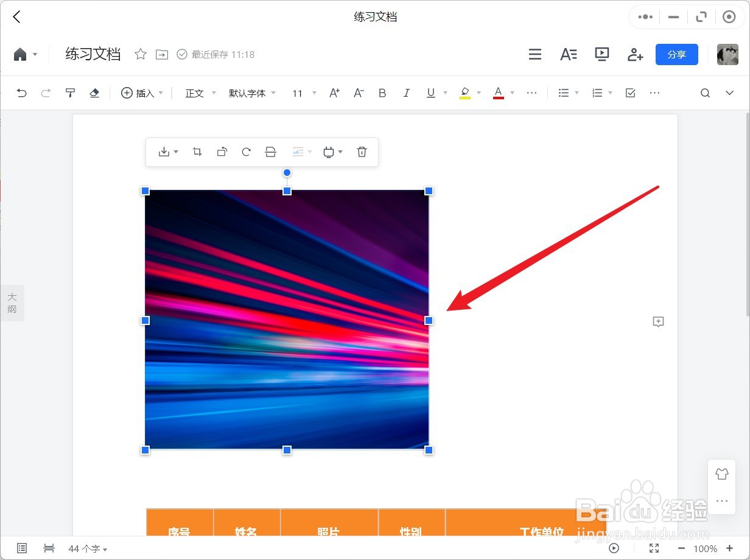
Task: Toggle numbered list formatting
Action: pyautogui.click(x=597, y=93)
